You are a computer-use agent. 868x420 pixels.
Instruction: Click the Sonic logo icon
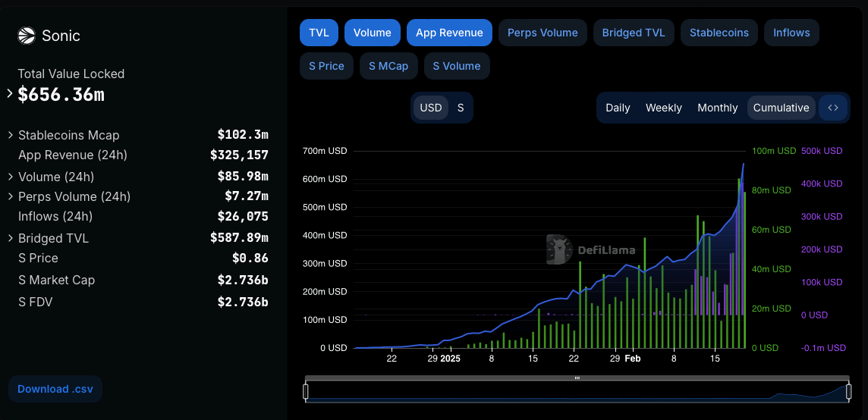(27, 36)
